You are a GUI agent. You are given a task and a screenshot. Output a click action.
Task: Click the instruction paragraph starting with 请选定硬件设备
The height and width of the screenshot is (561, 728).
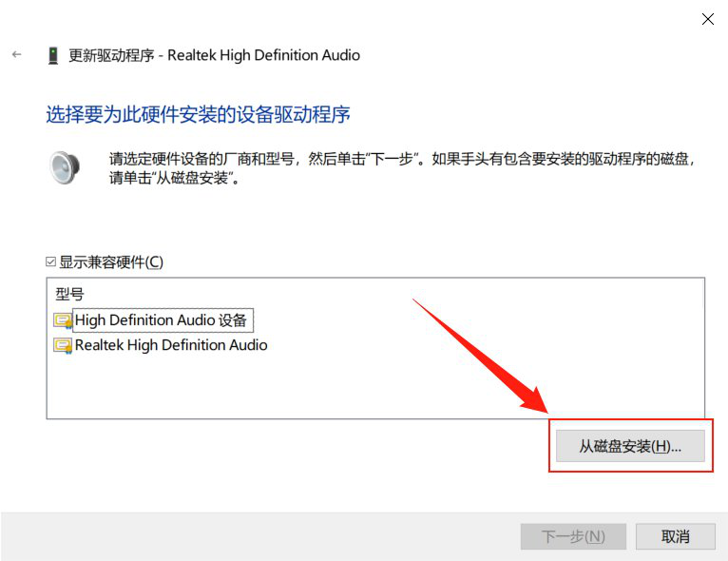coord(402,168)
